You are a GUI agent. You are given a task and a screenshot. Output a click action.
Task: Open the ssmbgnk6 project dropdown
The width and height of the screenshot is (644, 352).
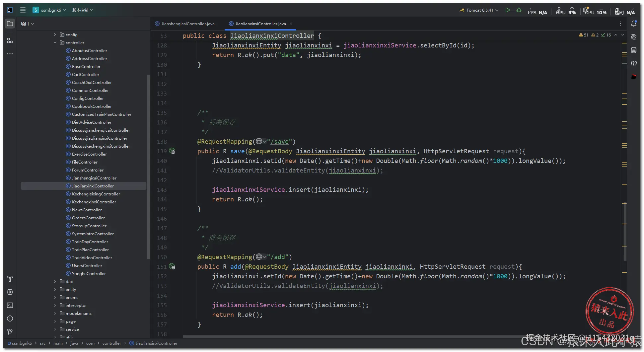pyautogui.click(x=49, y=10)
